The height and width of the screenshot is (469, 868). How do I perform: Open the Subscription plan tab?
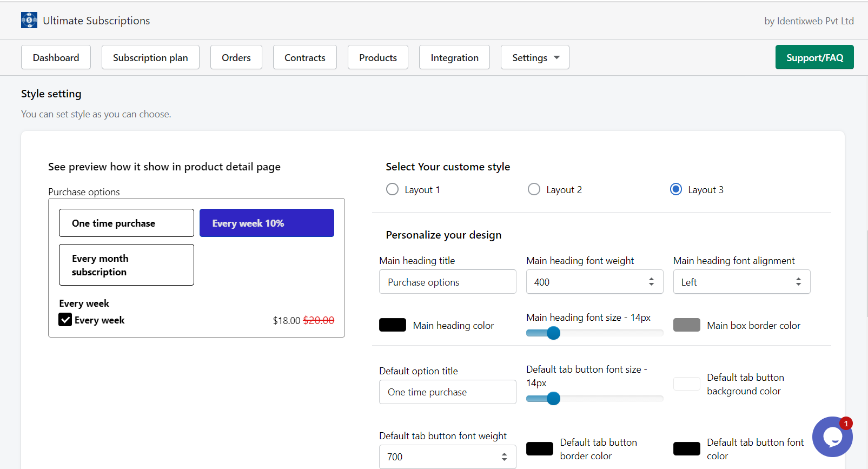(150, 57)
